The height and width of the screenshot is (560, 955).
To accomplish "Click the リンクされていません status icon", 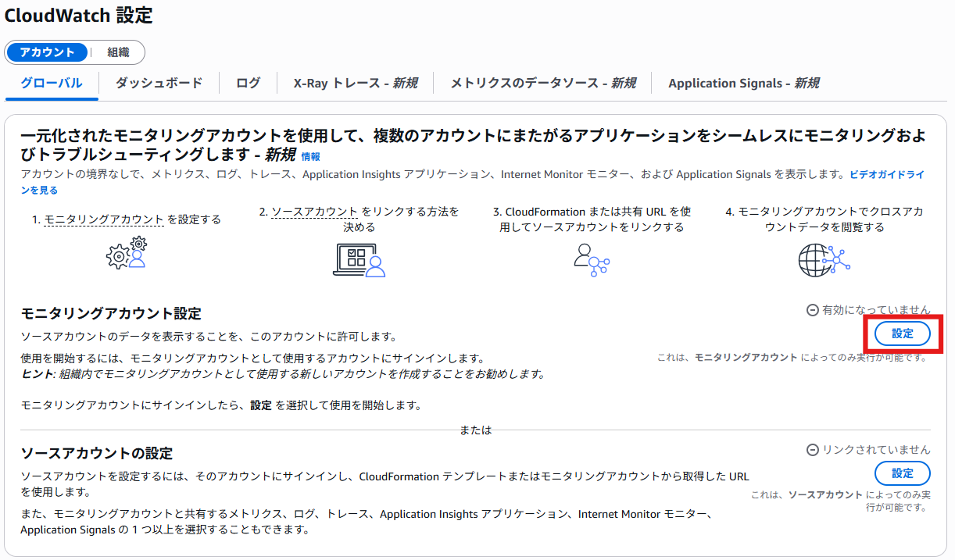I will coord(812,450).
